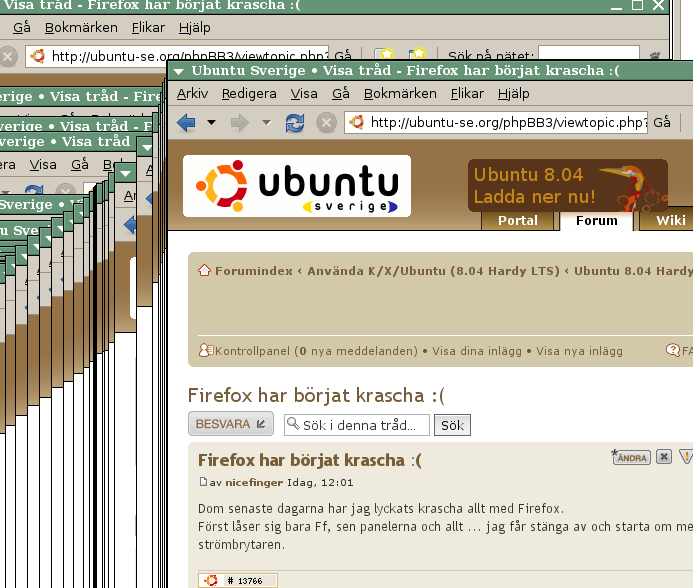Click the # 13766 Ubuntu user badge
The width and height of the screenshot is (693, 588).
[x=238, y=580]
